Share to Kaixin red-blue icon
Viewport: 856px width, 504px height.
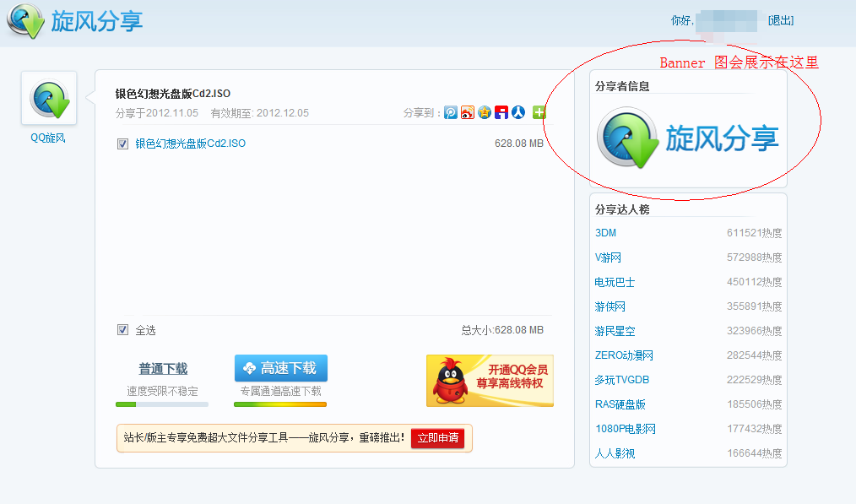[501, 112]
